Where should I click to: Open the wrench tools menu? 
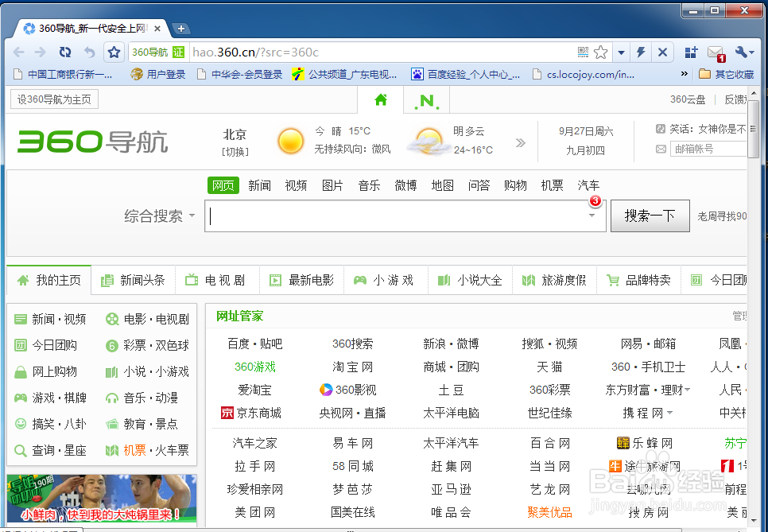tap(745, 52)
